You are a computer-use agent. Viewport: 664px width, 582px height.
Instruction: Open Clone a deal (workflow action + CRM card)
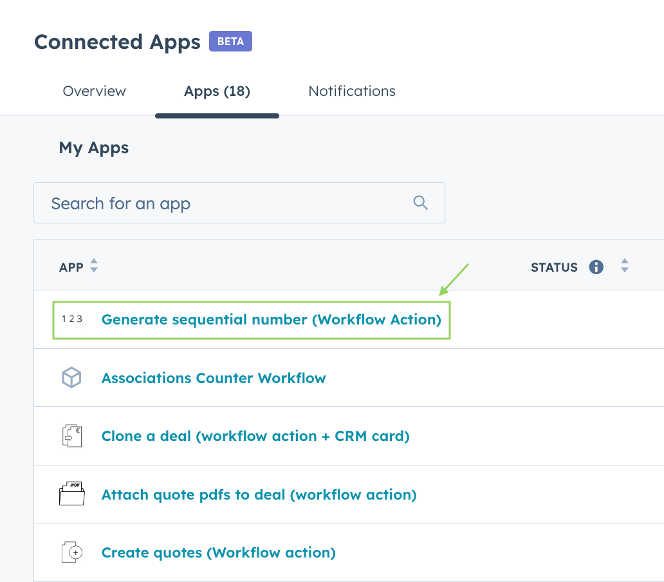(255, 436)
